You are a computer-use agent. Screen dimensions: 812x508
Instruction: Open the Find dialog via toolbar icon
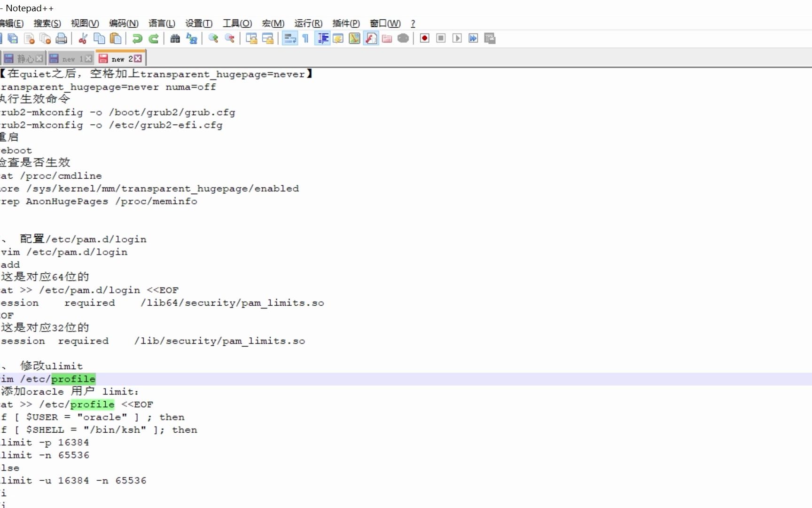(174, 38)
